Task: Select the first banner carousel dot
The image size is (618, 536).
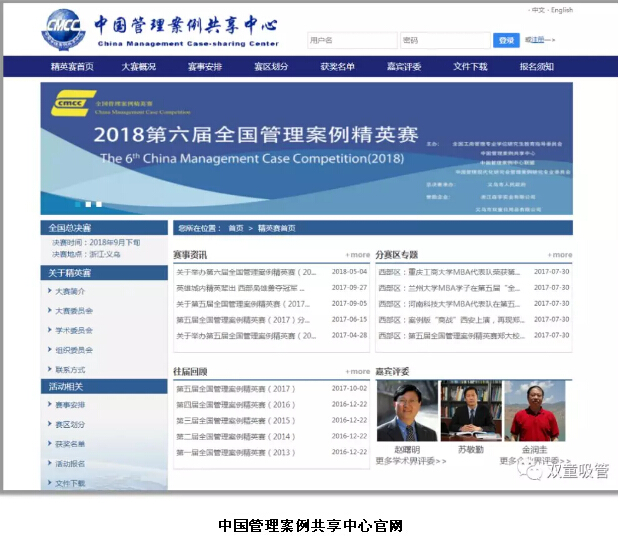Action: tap(77, 204)
